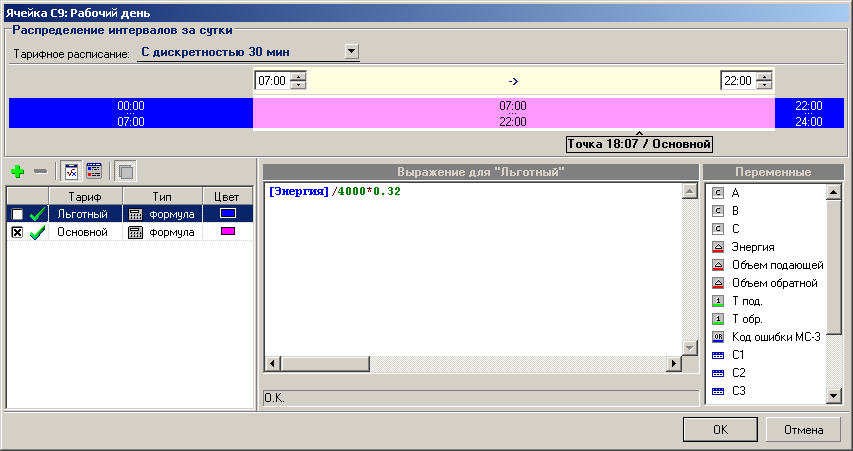Screen dimensions: 853x451
Task: Click the 22:00 end time field
Action: click(x=739, y=81)
